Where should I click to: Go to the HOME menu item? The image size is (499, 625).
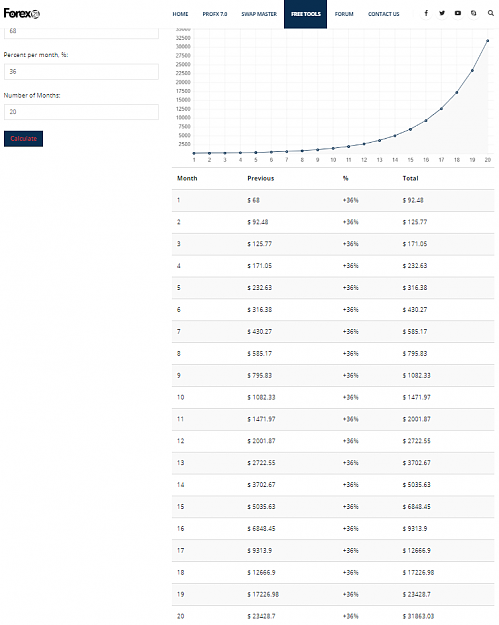coord(180,14)
